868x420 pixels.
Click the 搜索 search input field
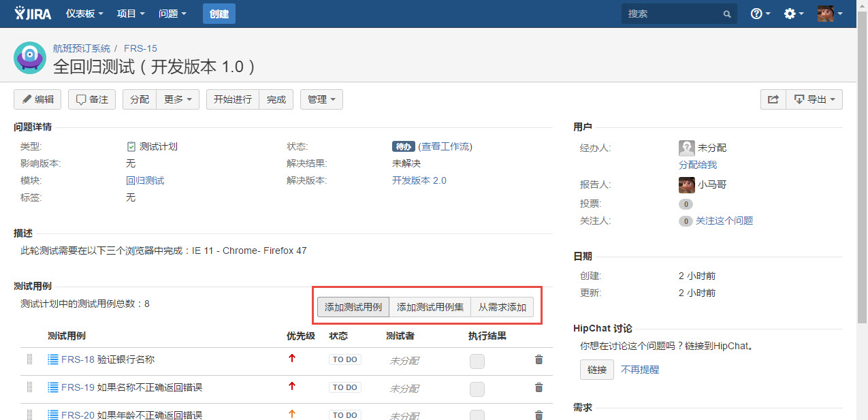click(x=679, y=14)
